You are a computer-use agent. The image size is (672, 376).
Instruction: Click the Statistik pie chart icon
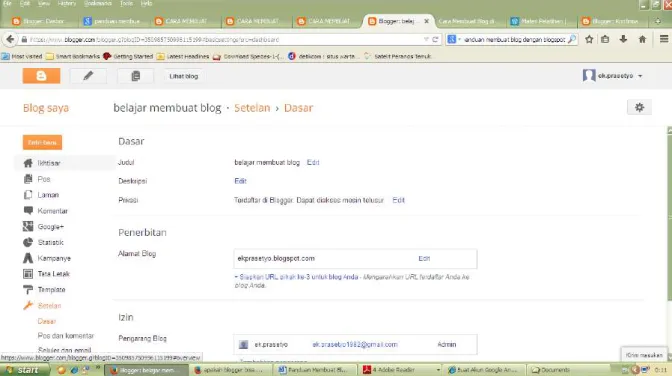[28, 242]
